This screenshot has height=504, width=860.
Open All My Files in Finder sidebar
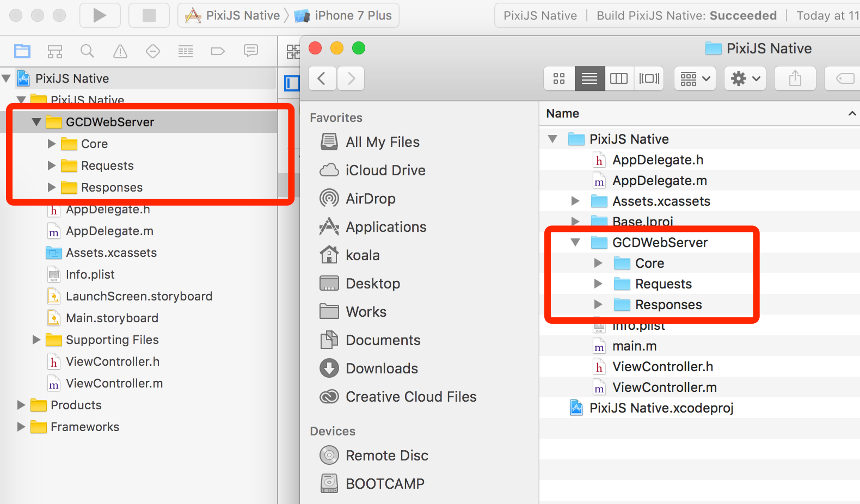click(383, 142)
